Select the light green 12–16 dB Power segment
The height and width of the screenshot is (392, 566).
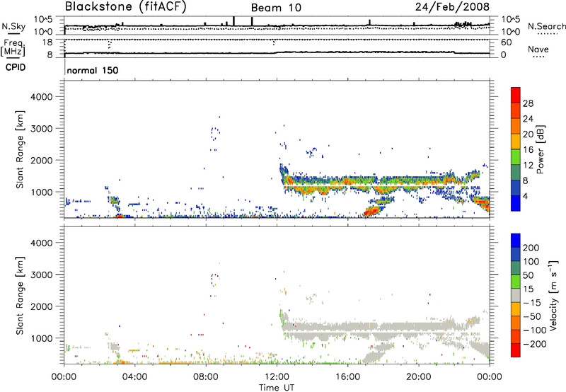pos(516,156)
